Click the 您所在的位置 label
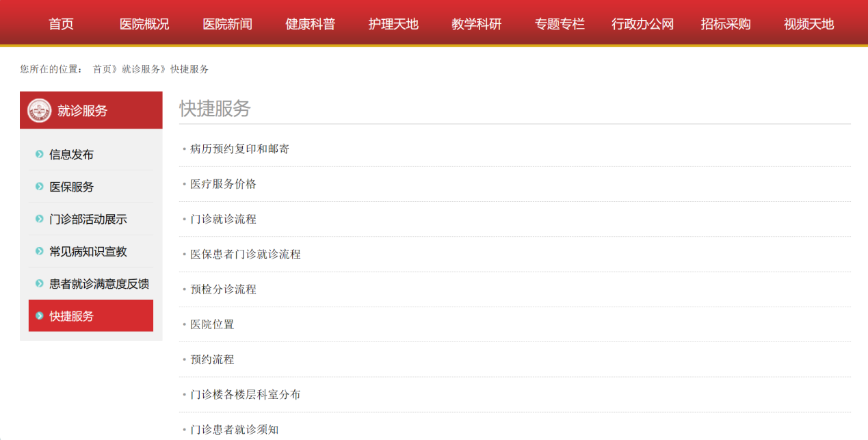 click(51, 69)
